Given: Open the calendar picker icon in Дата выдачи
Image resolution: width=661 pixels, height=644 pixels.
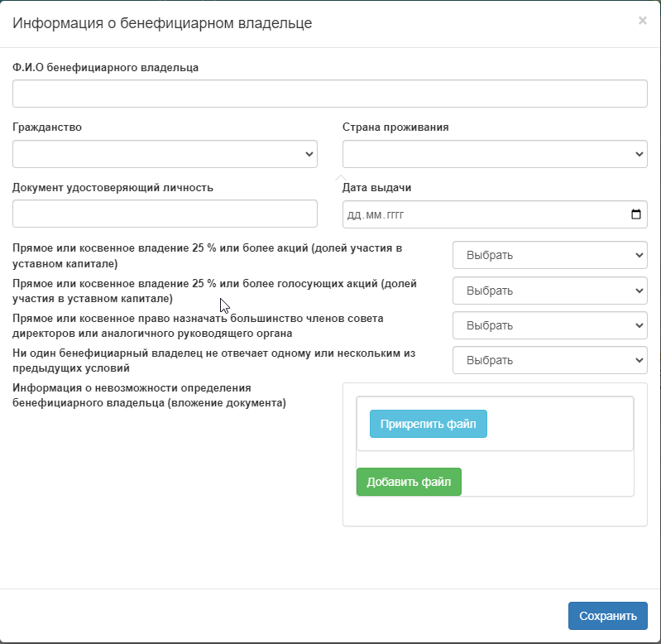Looking at the screenshot, I should click(635, 215).
